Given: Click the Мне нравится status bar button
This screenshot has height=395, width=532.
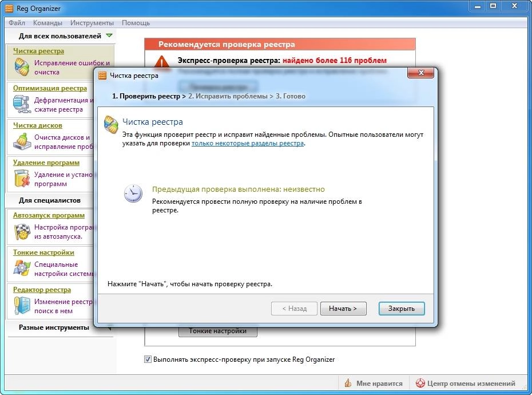Looking at the screenshot, I should point(373,383).
